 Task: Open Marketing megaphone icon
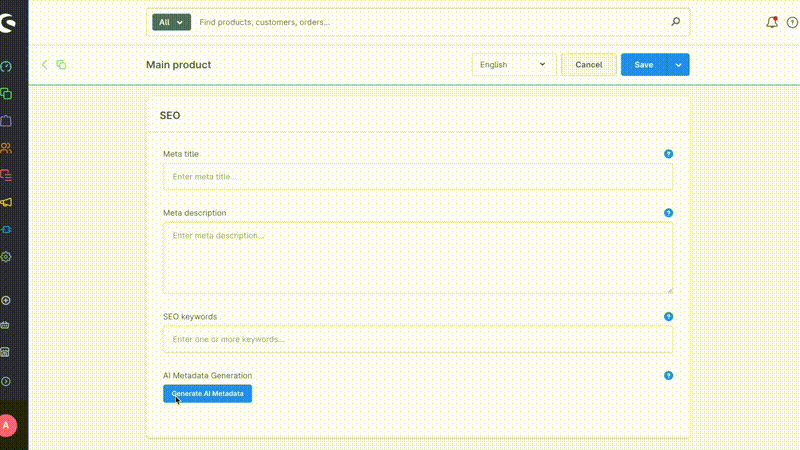click(x=6, y=202)
